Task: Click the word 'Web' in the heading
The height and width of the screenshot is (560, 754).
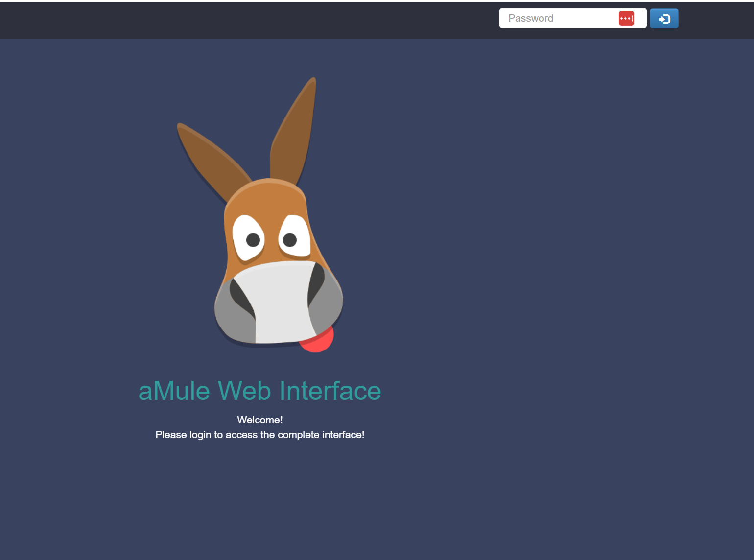Action: coord(244,391)
